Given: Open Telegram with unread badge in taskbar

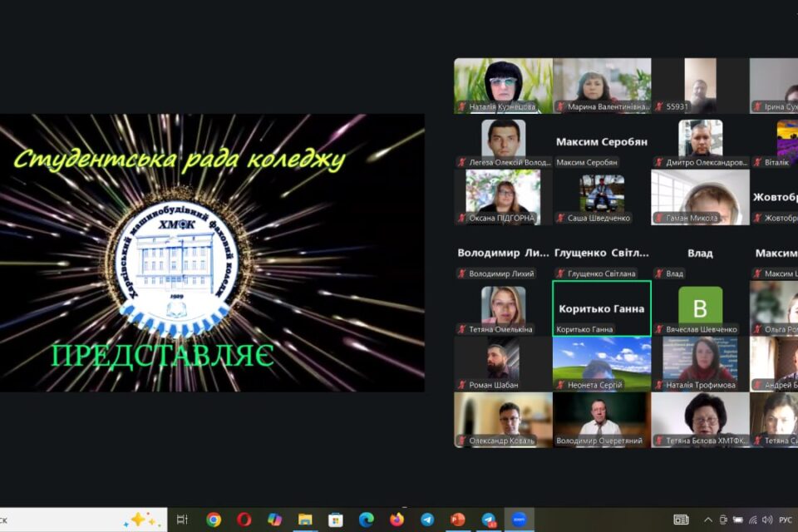Looking at the screenshot, I should [x=489, y=520].
